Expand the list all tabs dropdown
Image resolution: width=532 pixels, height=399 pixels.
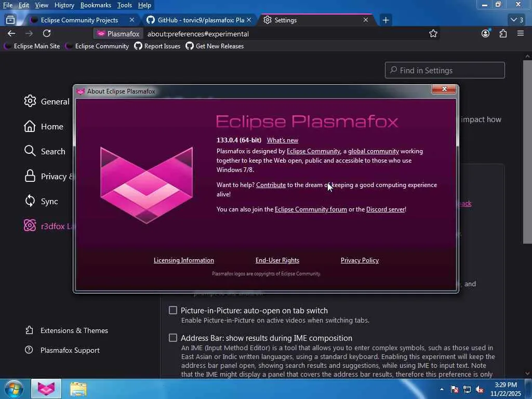(x=517, y=20)
